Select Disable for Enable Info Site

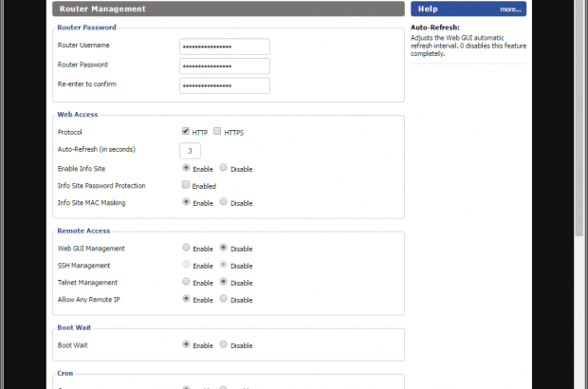224,168
